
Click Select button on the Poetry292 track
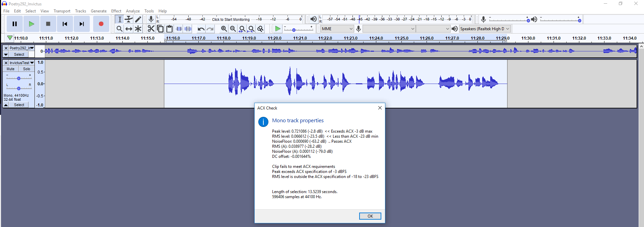pyautogui.click(x=19, y=54)
